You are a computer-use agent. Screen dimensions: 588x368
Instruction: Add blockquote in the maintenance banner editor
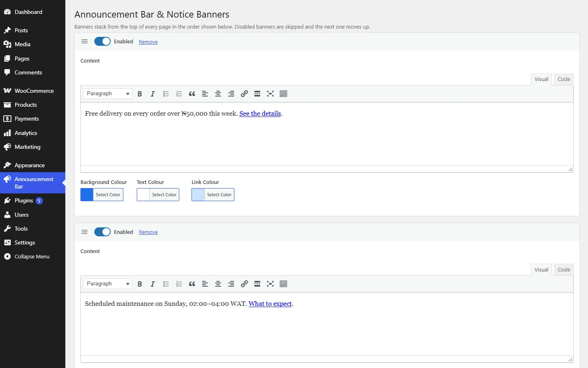tap(192, 284)
